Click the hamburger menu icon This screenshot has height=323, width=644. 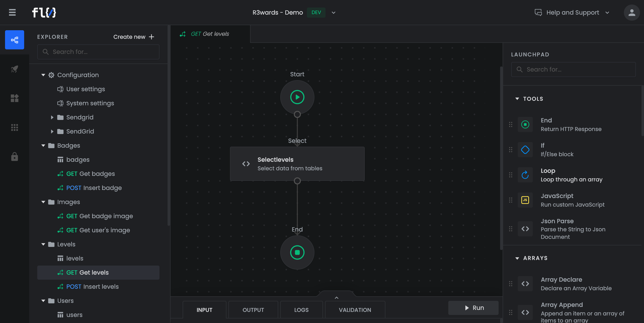(12, 12)
